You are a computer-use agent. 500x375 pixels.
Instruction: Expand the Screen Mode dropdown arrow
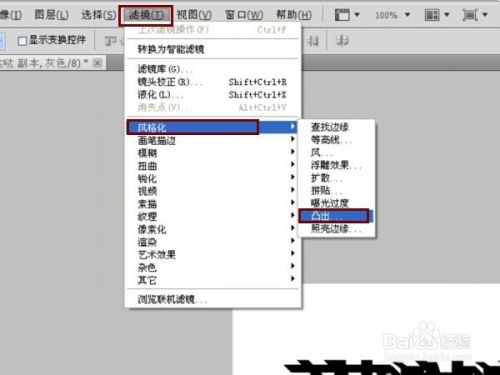485,15
